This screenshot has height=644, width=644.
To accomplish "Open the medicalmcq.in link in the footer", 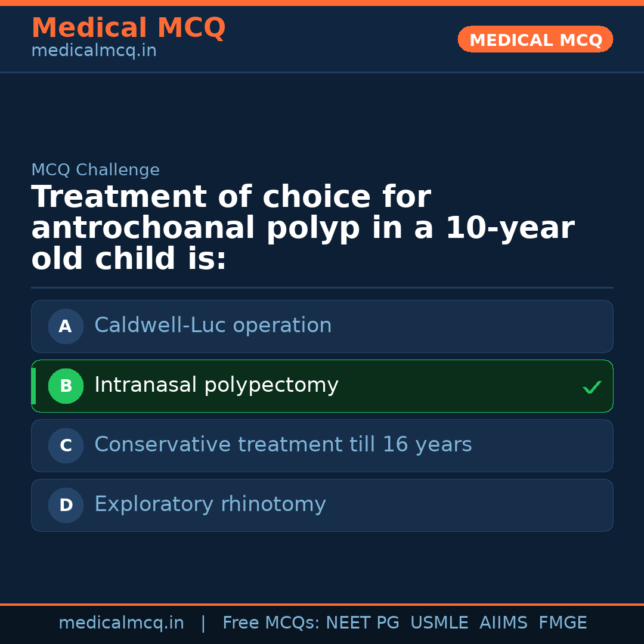I will coord(121,623).
